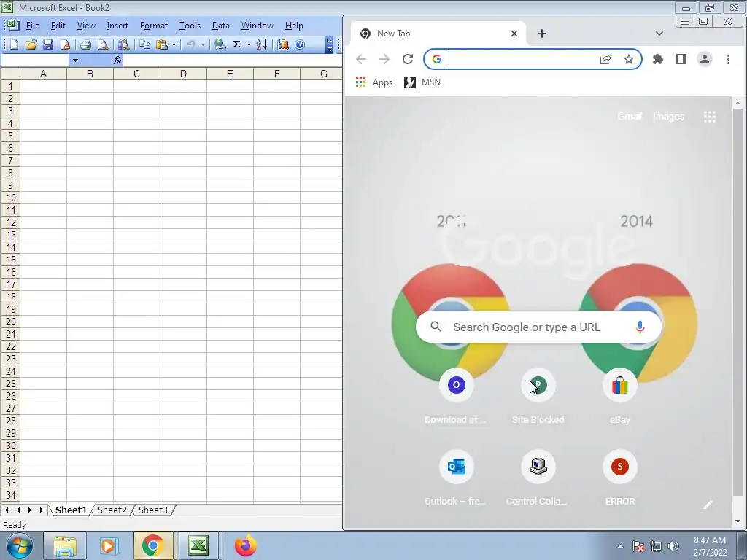Sort ascending with the A-Z icon
Image resolution: width=747 pixels, height=560 pixels.
tap(262, 44)
